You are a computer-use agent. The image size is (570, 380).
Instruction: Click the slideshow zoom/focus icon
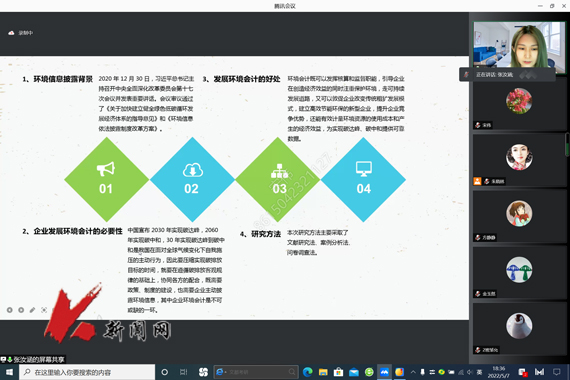coord(44,310)
